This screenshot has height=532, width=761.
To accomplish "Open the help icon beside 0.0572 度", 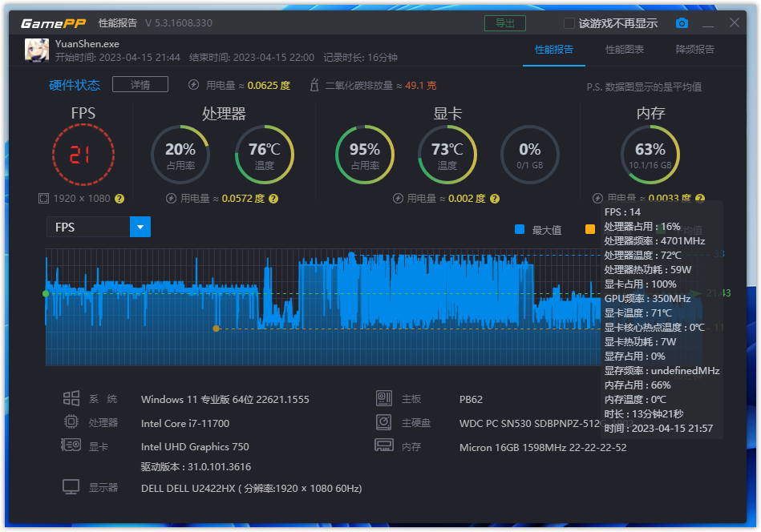I will click(x=273, y=199).
